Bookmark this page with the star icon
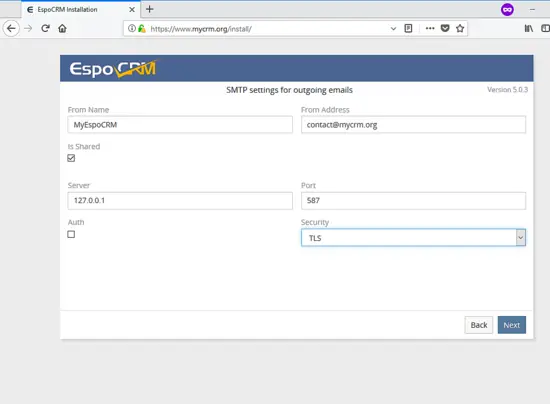This screenshot has width=550, height=404. point(460,28)
